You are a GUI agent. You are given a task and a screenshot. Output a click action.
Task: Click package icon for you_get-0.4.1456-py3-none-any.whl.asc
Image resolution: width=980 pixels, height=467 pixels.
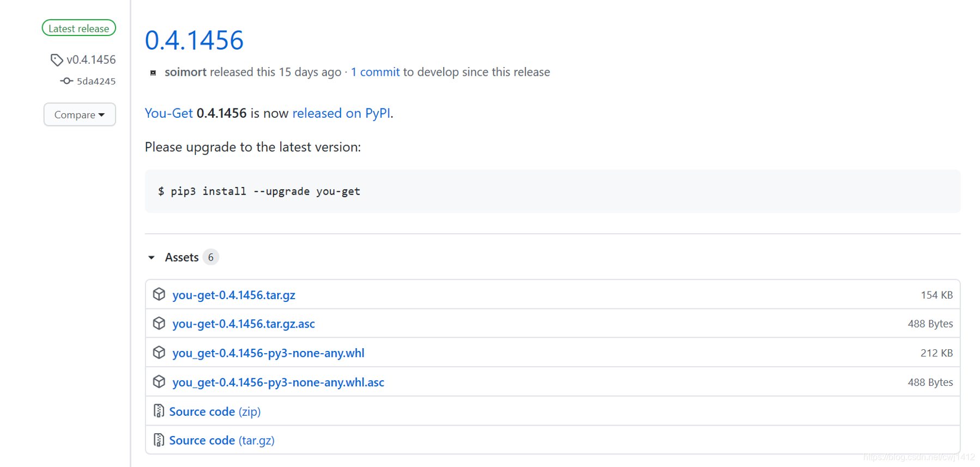[x=159, y=381]
